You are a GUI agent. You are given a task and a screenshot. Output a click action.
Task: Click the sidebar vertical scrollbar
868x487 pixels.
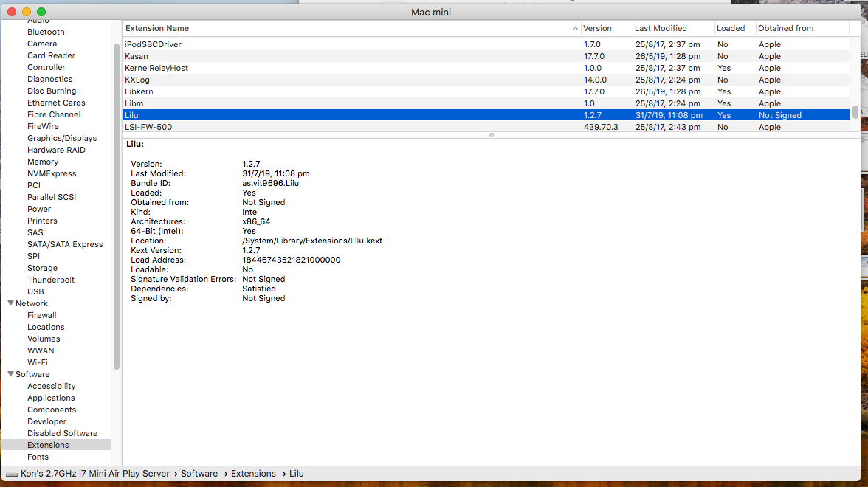[x=117, y=207]
